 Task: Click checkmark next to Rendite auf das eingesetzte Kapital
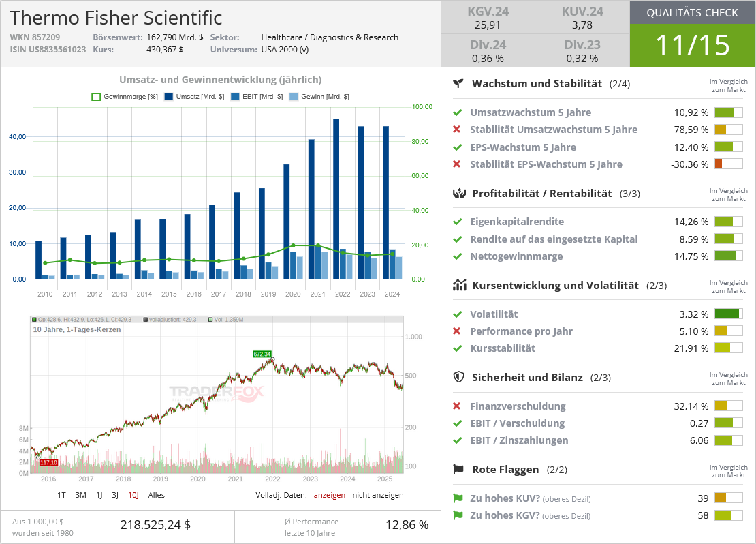point(458,239)
